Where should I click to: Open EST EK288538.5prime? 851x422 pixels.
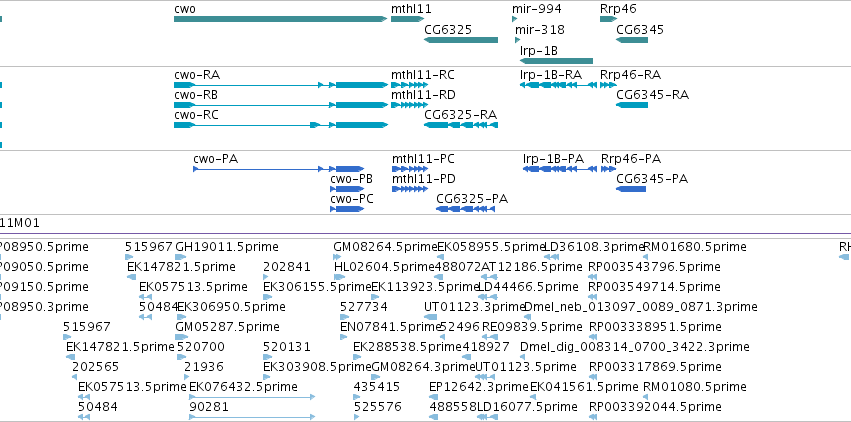coord(357,357)
